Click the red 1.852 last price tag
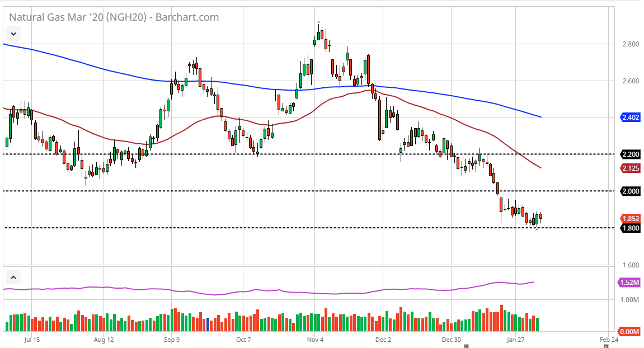The height and width of the screenshot is (348, 644). click(629, 218)
